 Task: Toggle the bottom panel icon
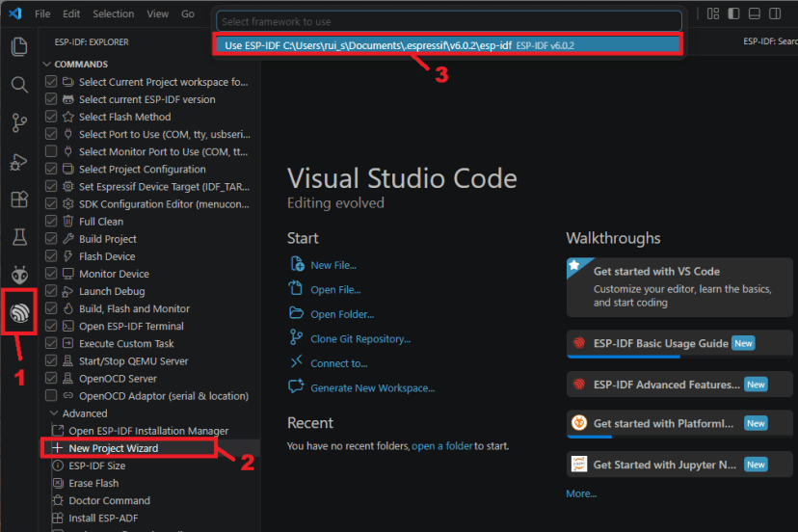coord(755,13)
